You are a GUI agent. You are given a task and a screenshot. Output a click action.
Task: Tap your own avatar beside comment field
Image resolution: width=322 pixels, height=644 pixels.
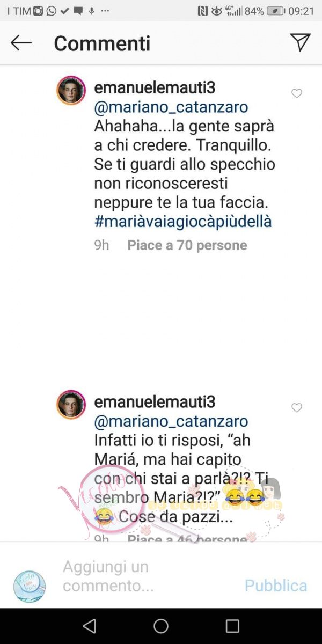(x=30, y=586)
